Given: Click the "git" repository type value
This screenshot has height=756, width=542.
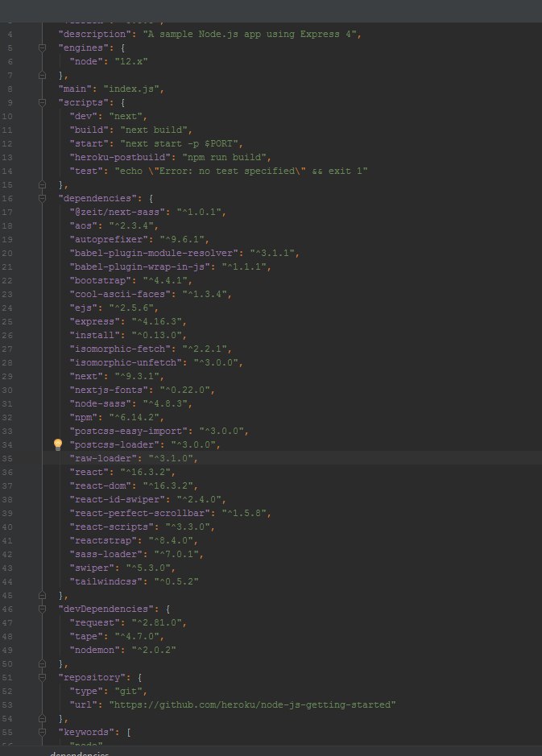Looking at the screenshot, I should pyautogui.click(x=128, y=692).
